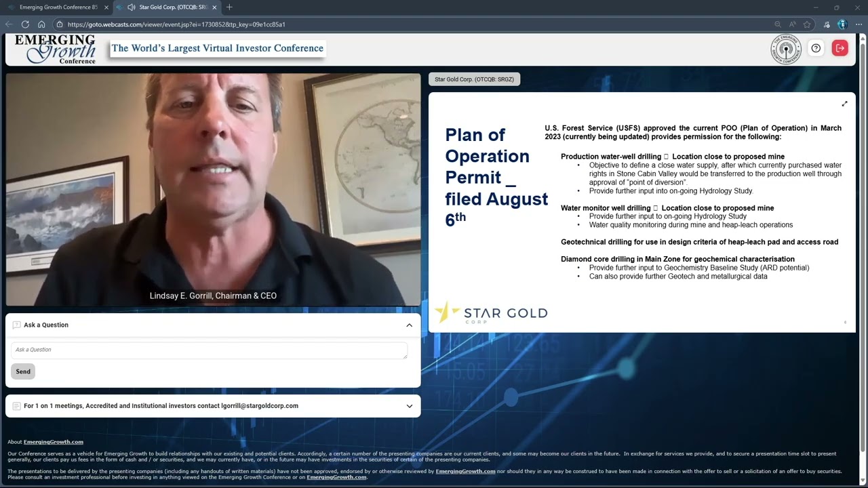
Task: Expand the slide to fullscreen
Action: [844, 104]
